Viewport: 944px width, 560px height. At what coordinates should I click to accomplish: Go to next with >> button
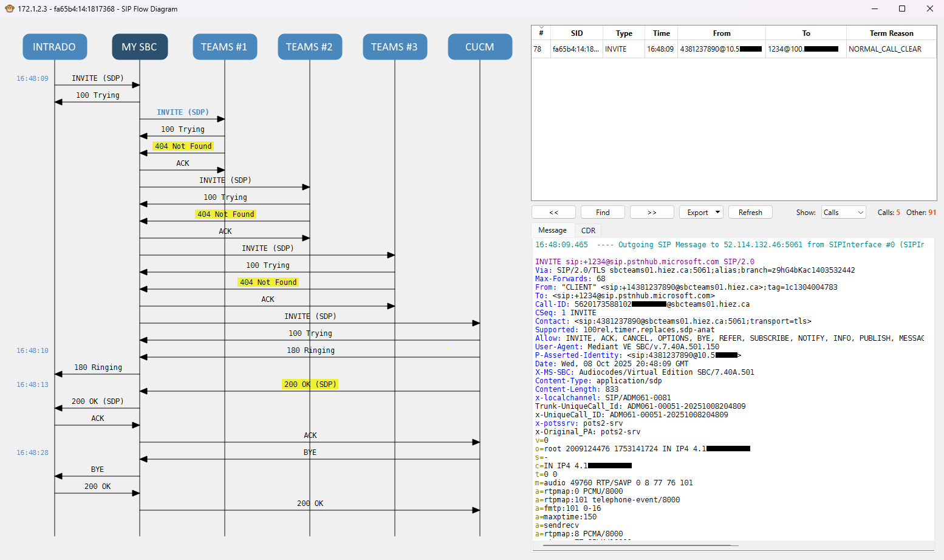652,212
